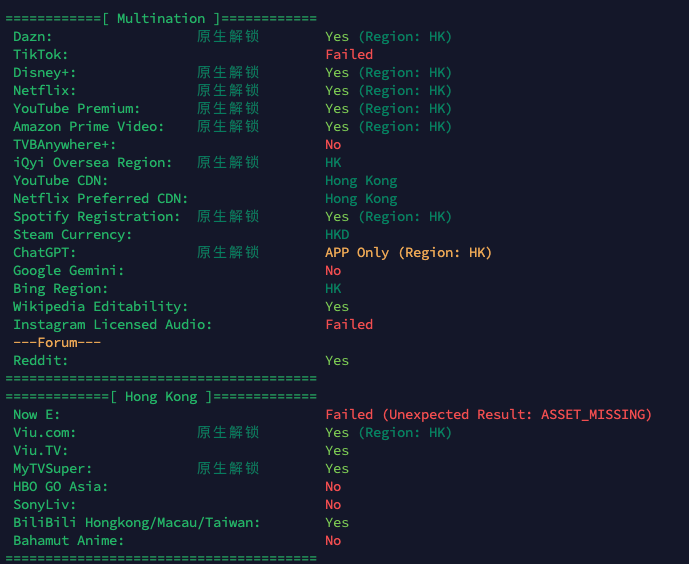Click the Google Gemini label
The height and width of the screenshot is (564, 689).
click(69, 270)
